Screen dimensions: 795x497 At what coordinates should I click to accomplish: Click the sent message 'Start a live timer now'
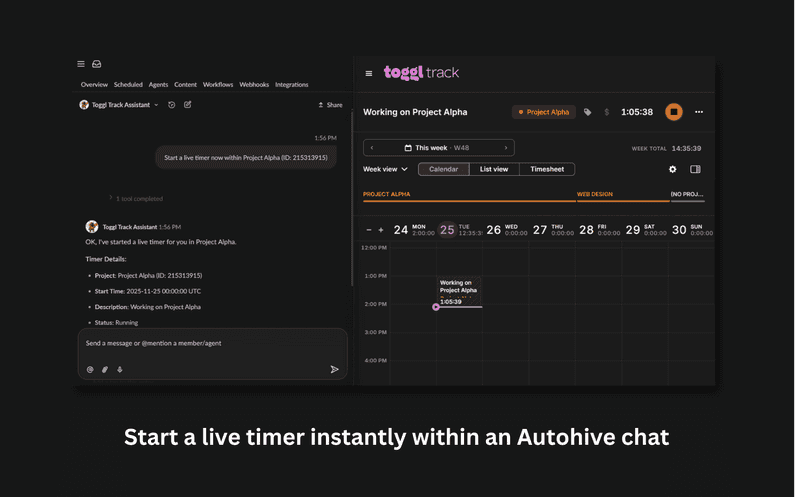click(246, 158)
